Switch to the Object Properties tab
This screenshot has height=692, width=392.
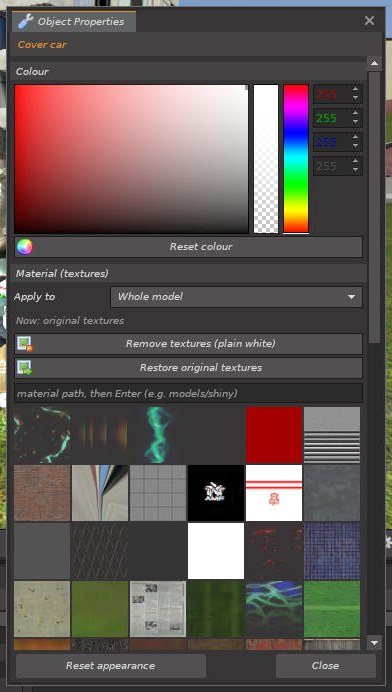coord(74,22)
